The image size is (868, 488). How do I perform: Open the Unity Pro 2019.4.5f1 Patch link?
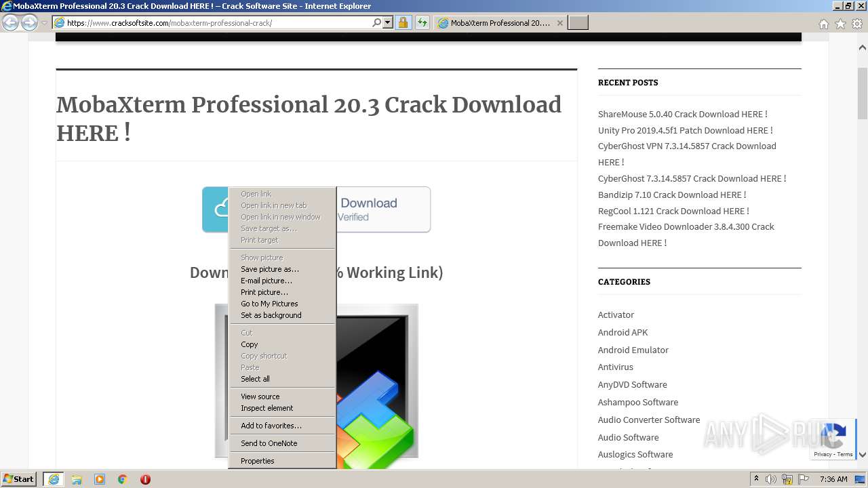coord(686,130)
